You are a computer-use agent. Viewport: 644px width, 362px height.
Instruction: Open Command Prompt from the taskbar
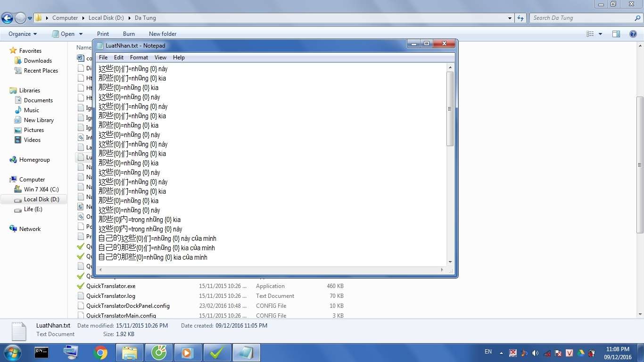coord(41,353)
